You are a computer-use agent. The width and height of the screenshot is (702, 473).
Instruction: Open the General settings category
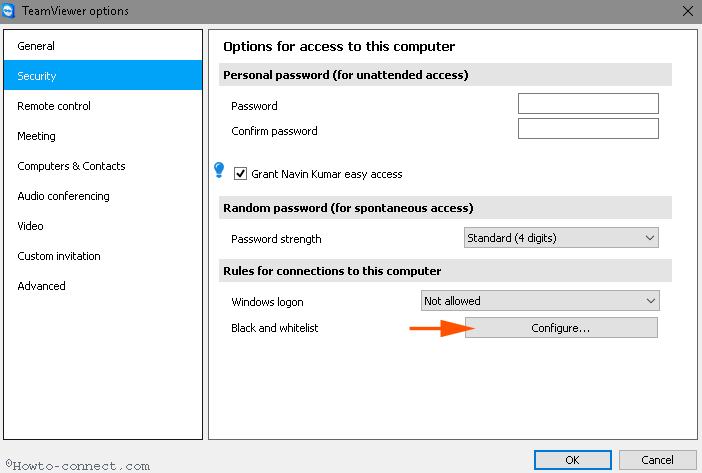tap(103, 46)
